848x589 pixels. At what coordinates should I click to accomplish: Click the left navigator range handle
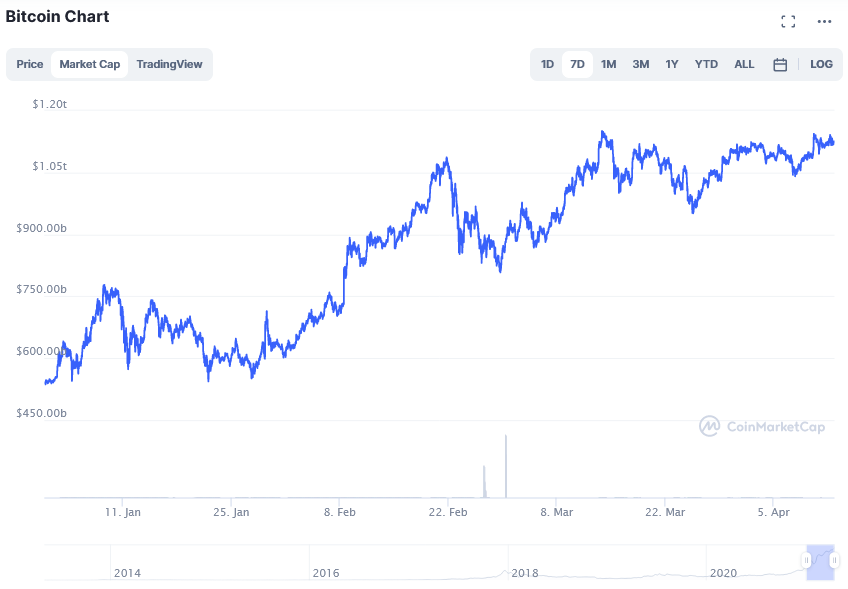pyautogui.click(x=807, y=560)
